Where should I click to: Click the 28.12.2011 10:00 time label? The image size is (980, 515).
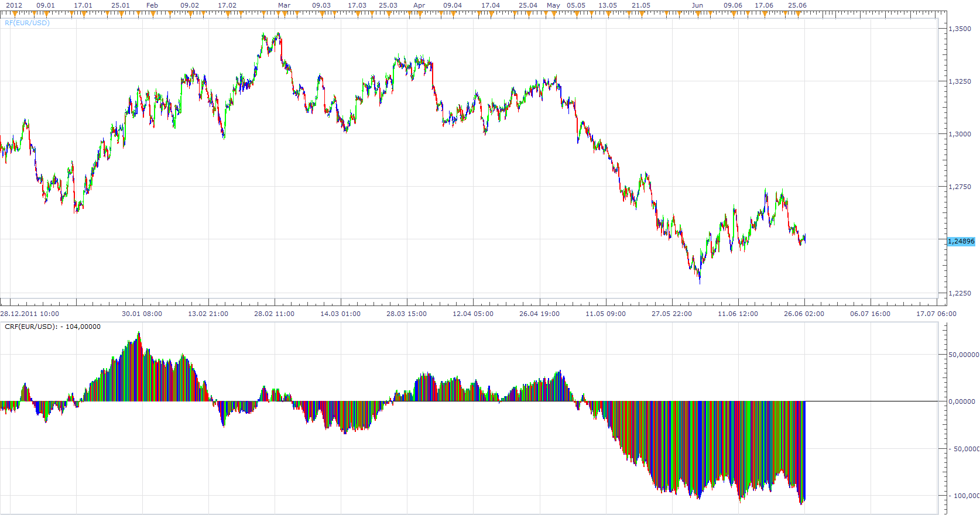29,314
